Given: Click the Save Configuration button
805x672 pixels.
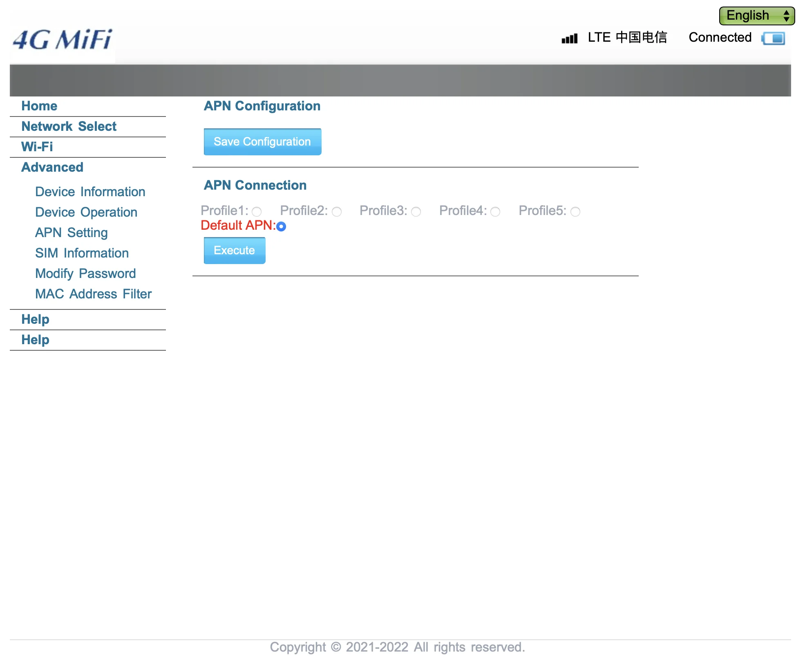Looking at the screenshot, I should [262, 141].
